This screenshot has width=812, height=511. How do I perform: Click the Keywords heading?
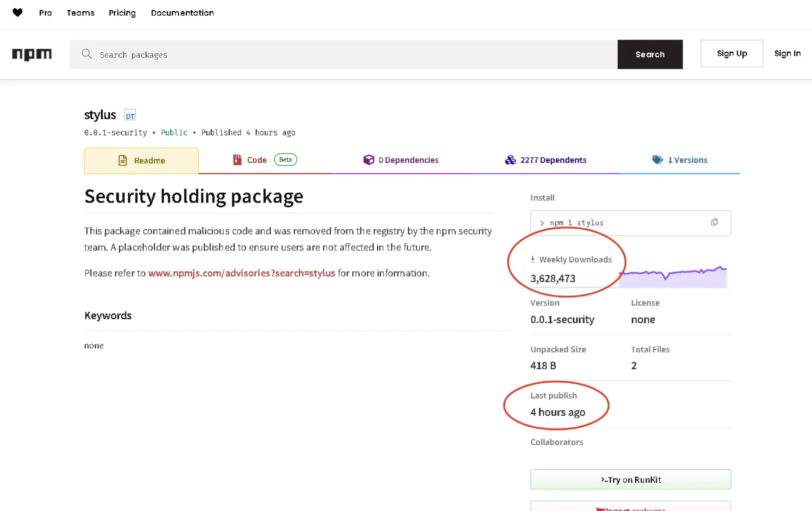click(x=108, y=316)
